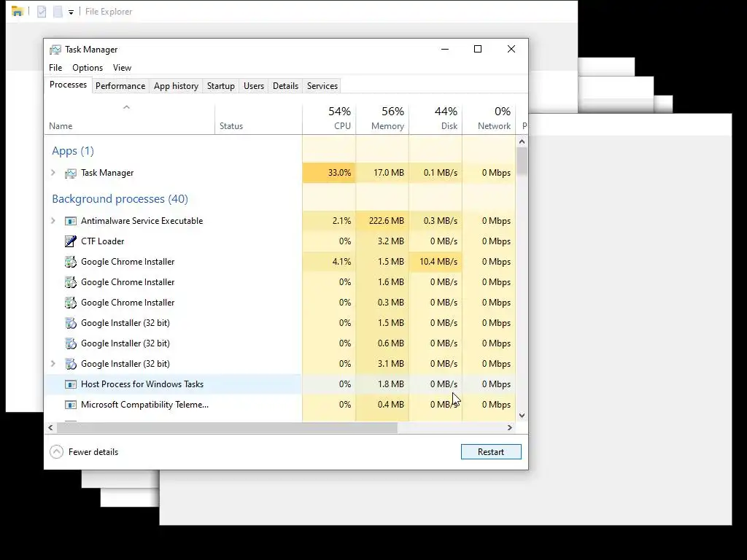The width and height of the screenshot is (747, 560).
Task: Maximize the Task Manager window
Action: point(478,49)
